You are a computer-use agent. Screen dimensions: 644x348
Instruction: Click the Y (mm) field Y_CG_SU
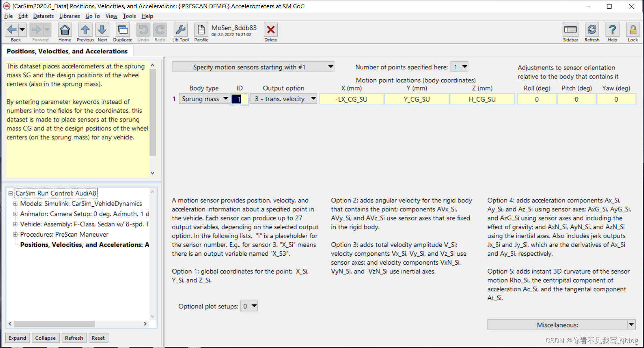coord(417,99)
